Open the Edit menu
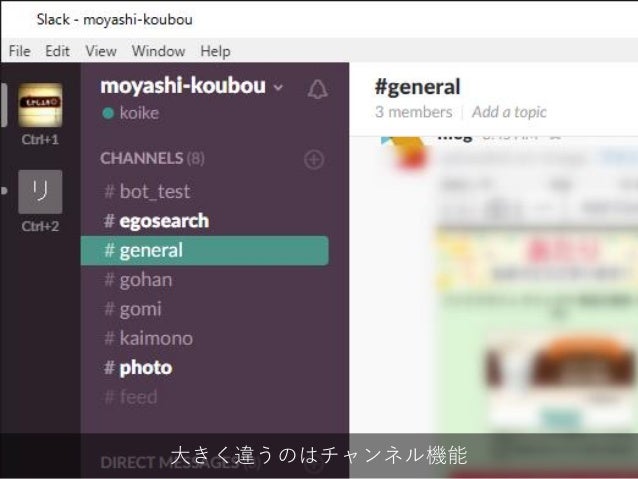Viewport: 638px width, 479px height. click(57, 51)
